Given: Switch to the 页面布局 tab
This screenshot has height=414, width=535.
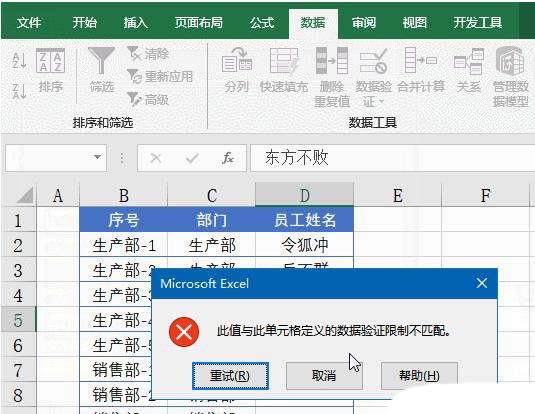Looking at the screenshot, I should coord(199,23).
